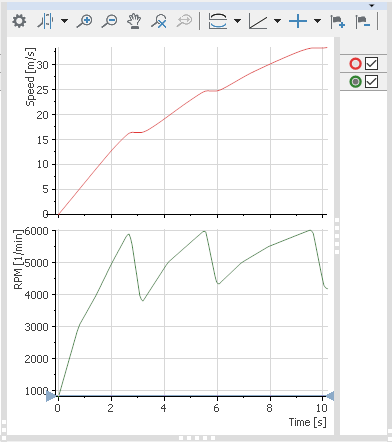Click the blue plus add icon
The height and width of the screenshot is (442, 392).
298,21
